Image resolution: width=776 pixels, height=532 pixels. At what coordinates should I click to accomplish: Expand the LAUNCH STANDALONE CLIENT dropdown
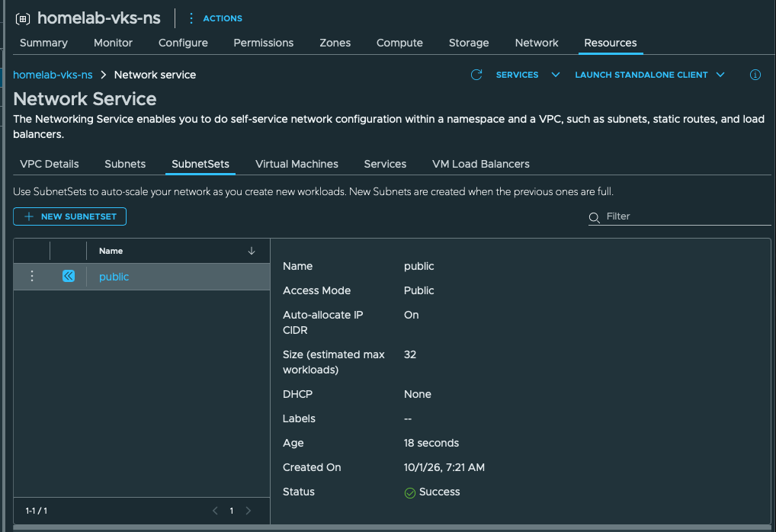point(649,75)
